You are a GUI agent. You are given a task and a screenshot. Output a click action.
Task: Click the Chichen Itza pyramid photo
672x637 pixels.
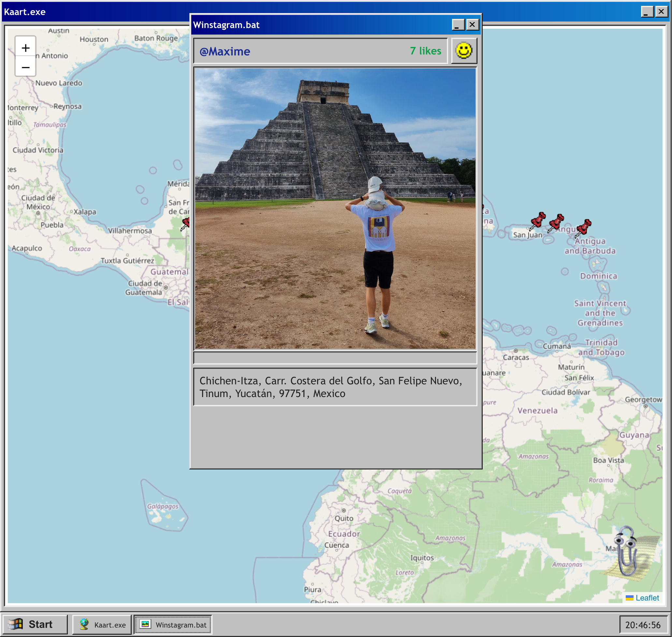(x=335, y=209)
